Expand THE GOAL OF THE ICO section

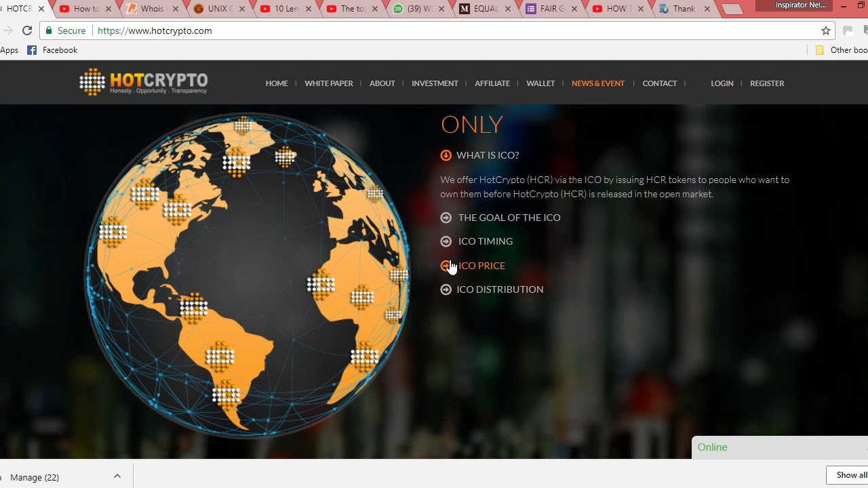(x=500, y=218)
